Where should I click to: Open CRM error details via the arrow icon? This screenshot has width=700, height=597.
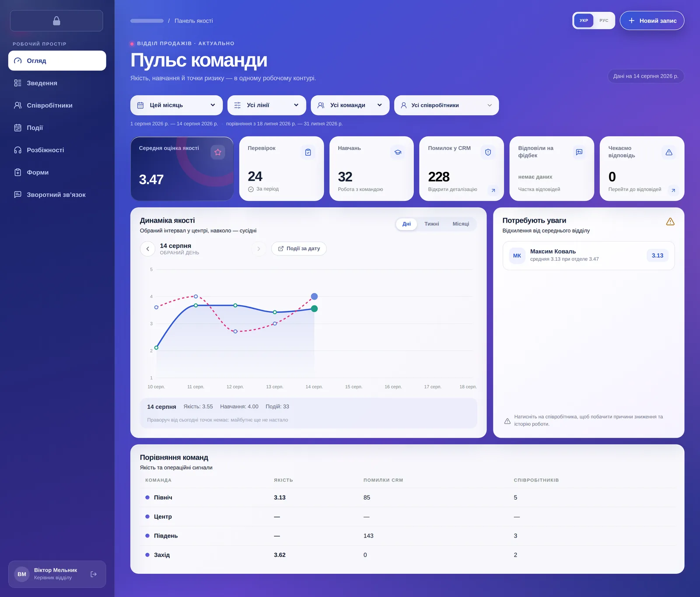tap(493, 190)
